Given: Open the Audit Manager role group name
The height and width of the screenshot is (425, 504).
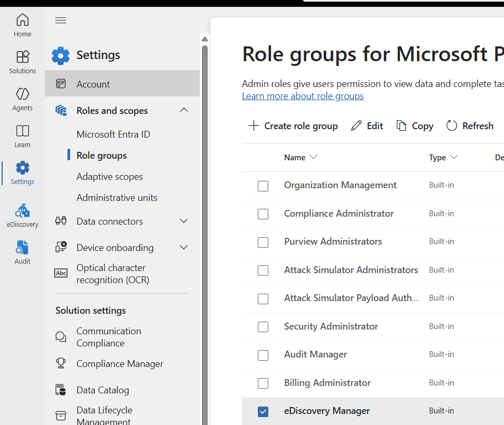Looking at the screenshot, I should 316,354.
